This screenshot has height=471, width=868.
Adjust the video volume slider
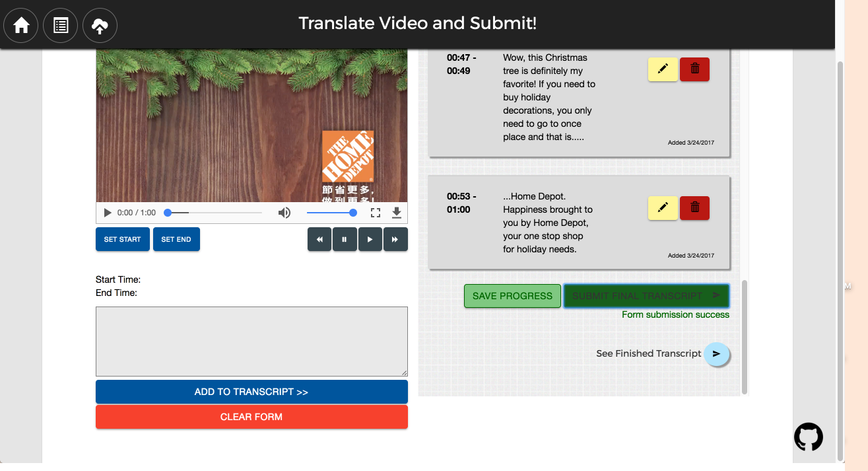332,213
